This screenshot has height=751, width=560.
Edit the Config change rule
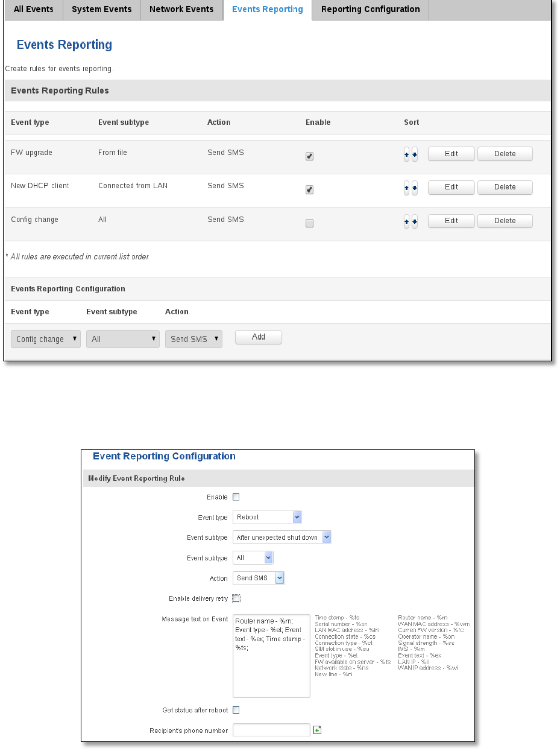451,221
